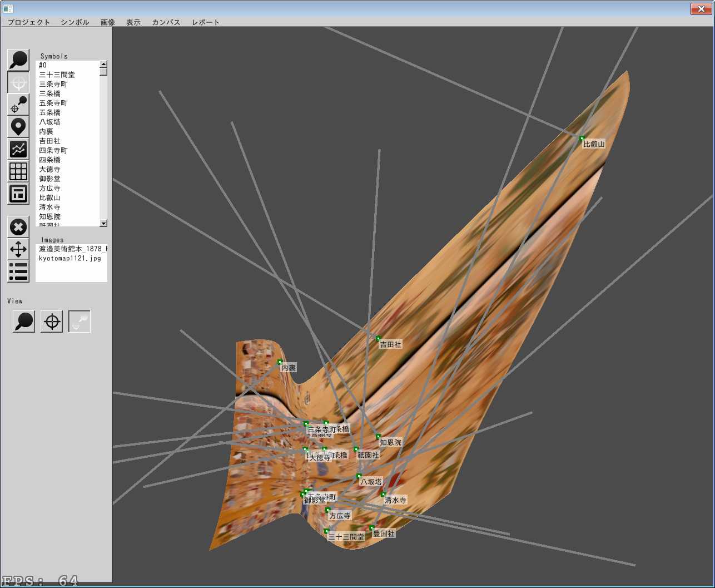This screenshot has width=715, height=588.
Task: Click the View magnifier button
Action: click(24, 322)
